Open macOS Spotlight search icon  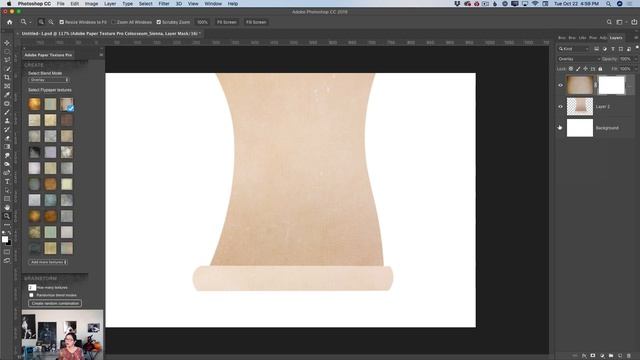pos(608,4)
